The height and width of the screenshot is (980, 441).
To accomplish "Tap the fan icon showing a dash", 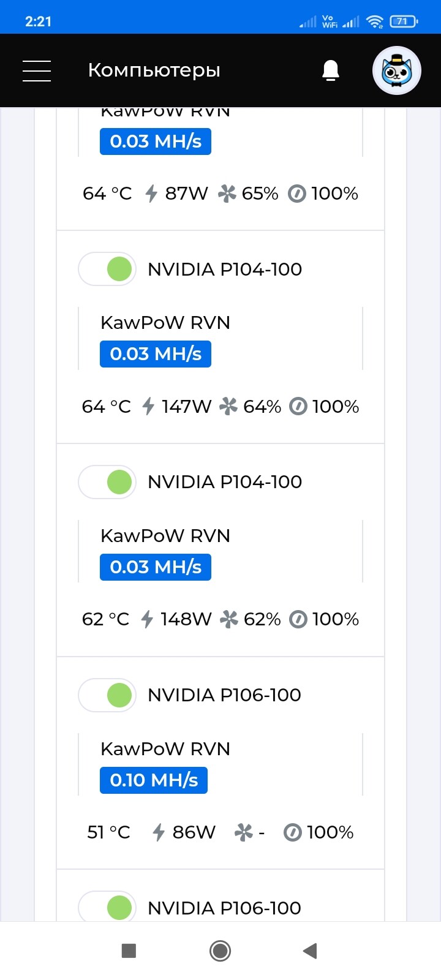I will (243, 832).
